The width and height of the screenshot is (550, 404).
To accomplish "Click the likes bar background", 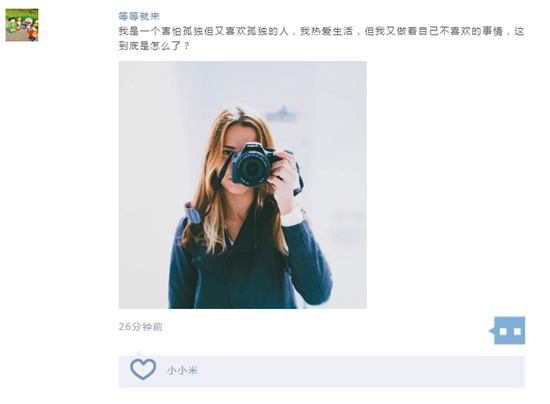I will pos(322,371).
